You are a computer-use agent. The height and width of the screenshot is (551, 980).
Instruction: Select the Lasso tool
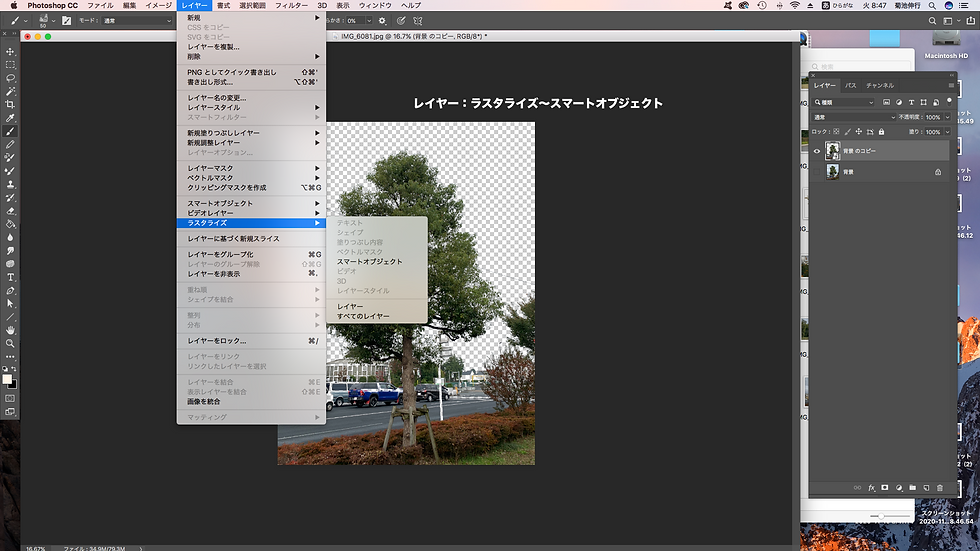pos(10,78)
